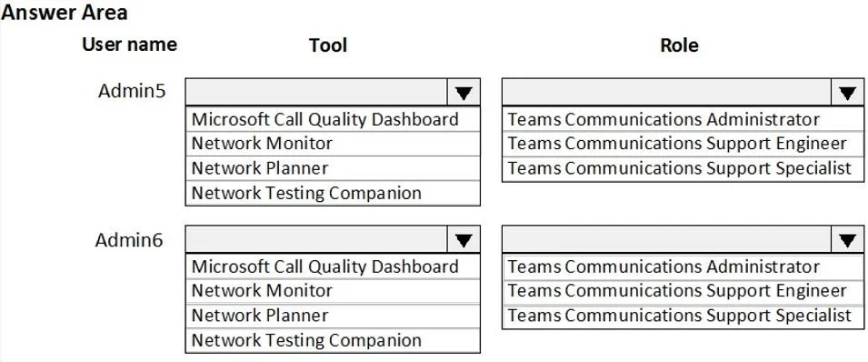Pick Network Testing Companion for Admin6
868x362 pixels.
(x=333, y=340)
